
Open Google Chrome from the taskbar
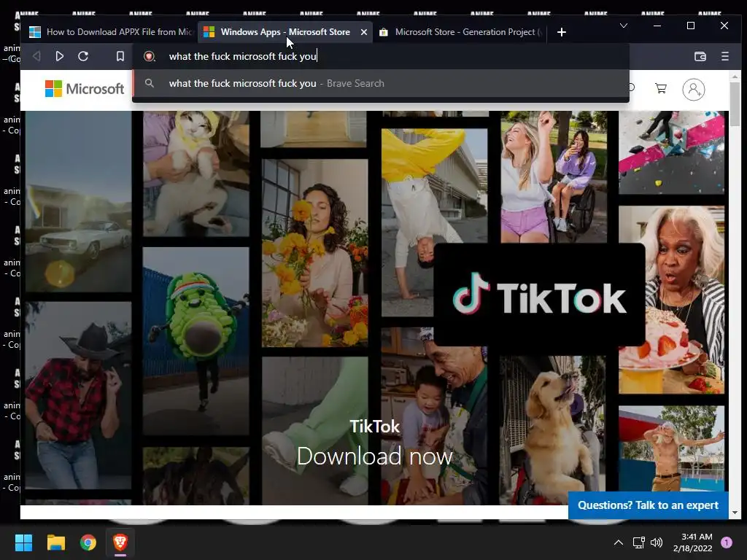[x=88, y=542]
